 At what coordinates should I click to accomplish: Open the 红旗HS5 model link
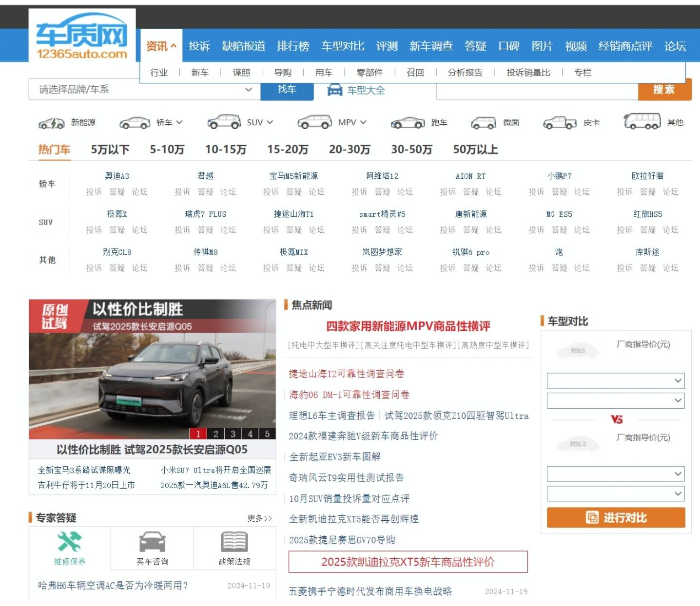tap(648, 214)
